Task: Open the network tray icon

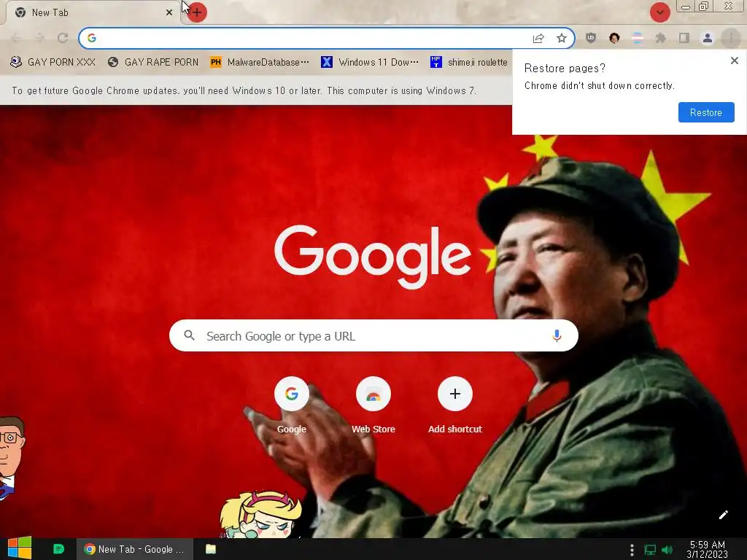Action: point(650,550)
